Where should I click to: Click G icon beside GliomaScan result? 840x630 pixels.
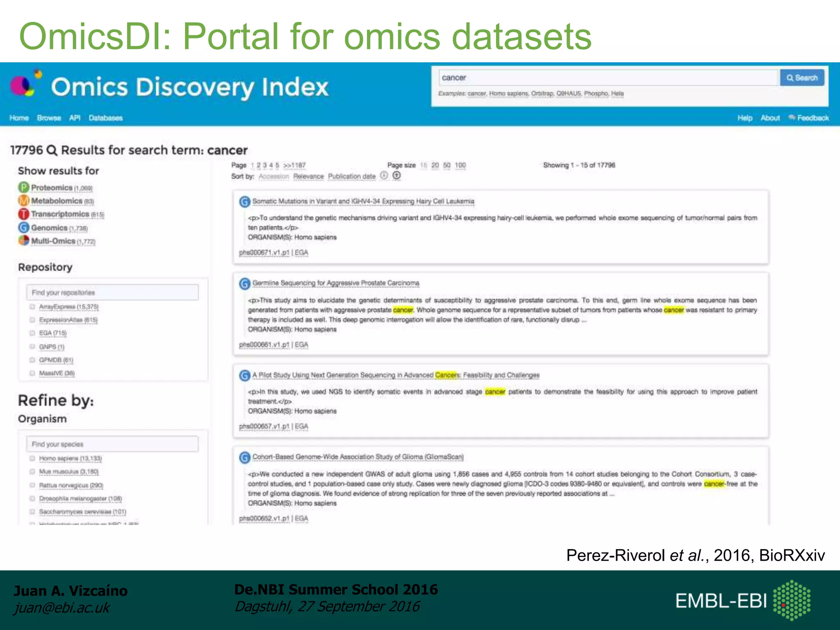point(244,457)
